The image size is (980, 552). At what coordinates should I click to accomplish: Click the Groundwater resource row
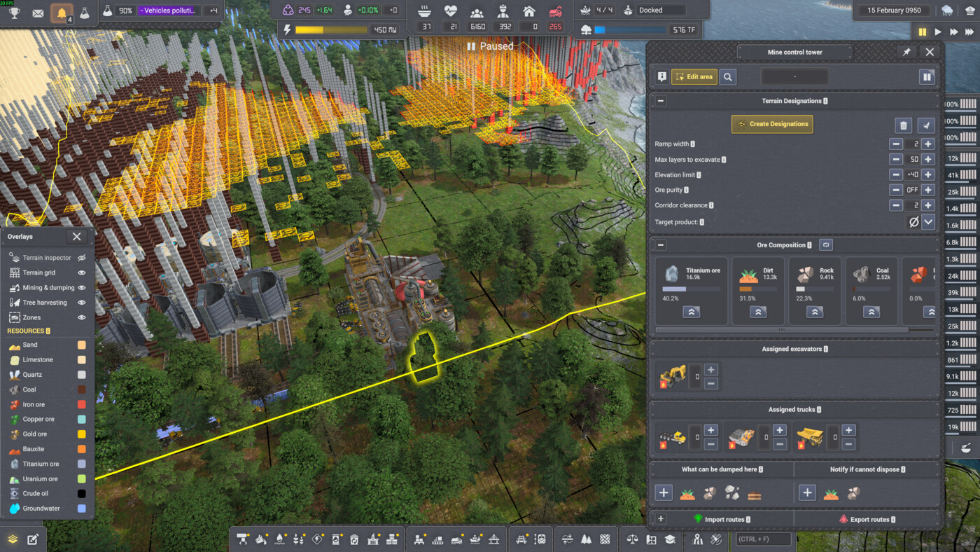(46, 509)
